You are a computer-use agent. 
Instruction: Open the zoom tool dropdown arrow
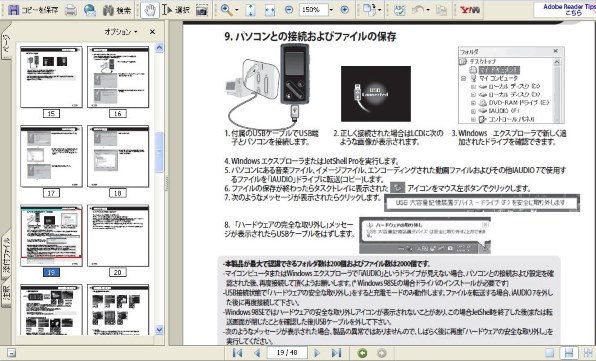pos(237,10)
